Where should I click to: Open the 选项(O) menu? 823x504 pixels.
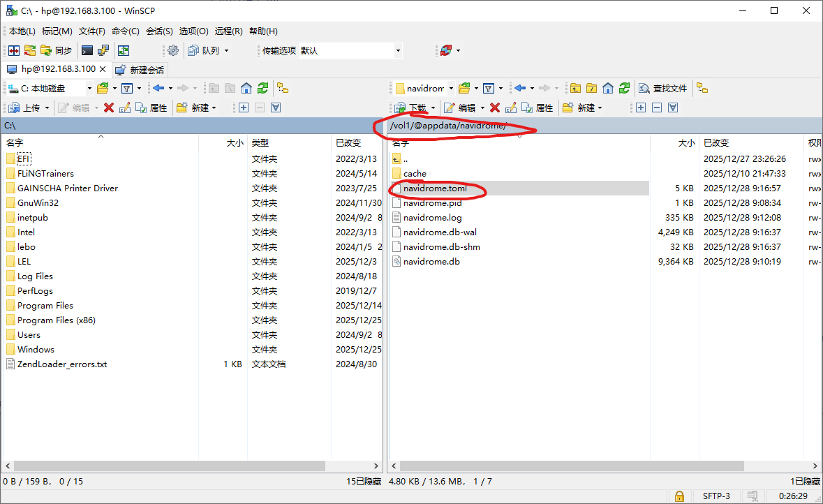pos(193,31)
